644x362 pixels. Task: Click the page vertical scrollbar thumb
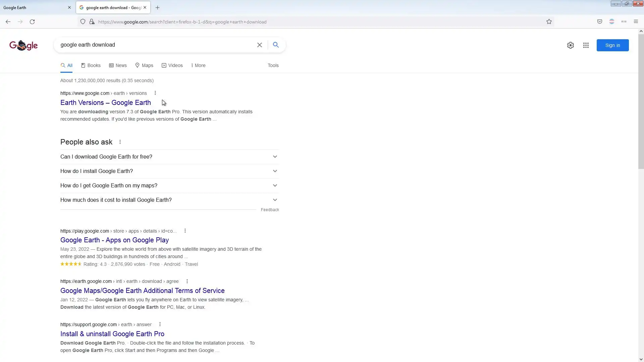point(641,101)
